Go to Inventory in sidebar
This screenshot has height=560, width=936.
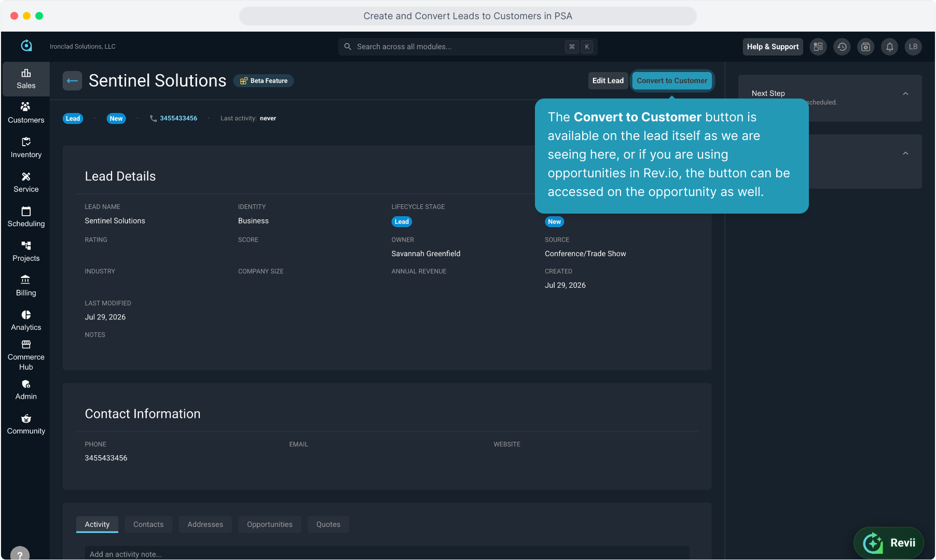26,148
